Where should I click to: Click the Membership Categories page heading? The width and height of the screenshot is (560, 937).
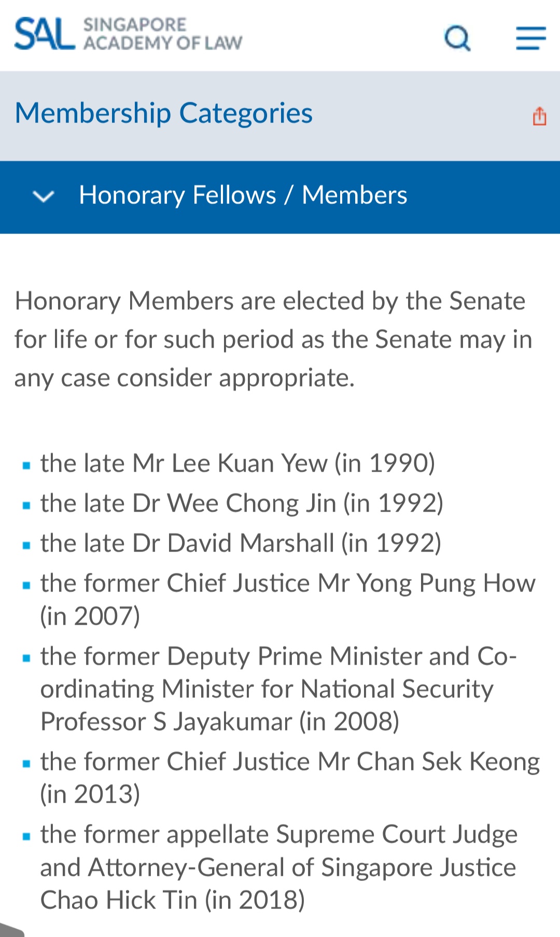pos(164,113)
